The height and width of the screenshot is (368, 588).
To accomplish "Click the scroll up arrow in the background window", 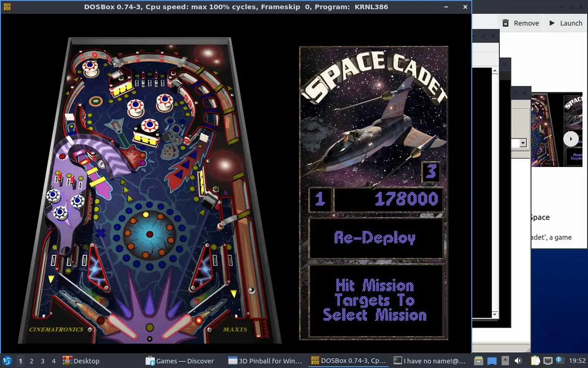I will point(495,71).
